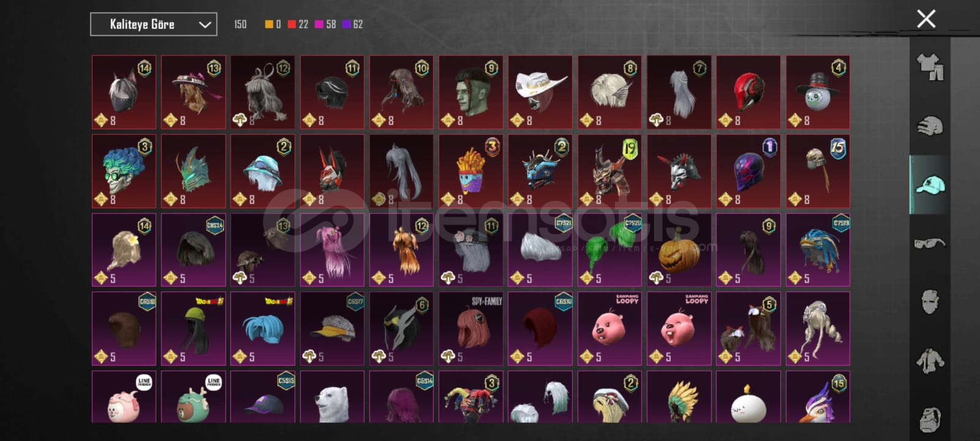980x441 pixels.
Task: Filter by pink quality count 58
Action: 325,24
